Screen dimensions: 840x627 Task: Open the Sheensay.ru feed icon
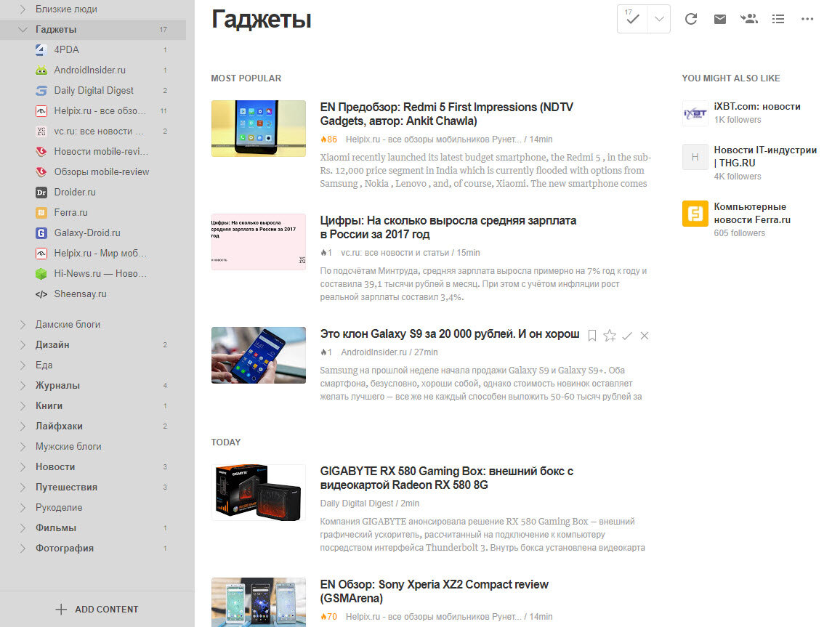tap(41, 294)
